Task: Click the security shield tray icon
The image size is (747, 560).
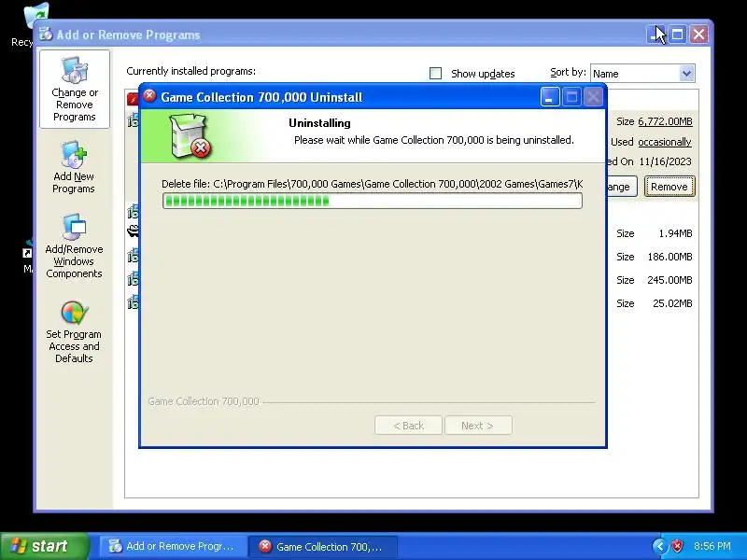Action: [677, 546]
